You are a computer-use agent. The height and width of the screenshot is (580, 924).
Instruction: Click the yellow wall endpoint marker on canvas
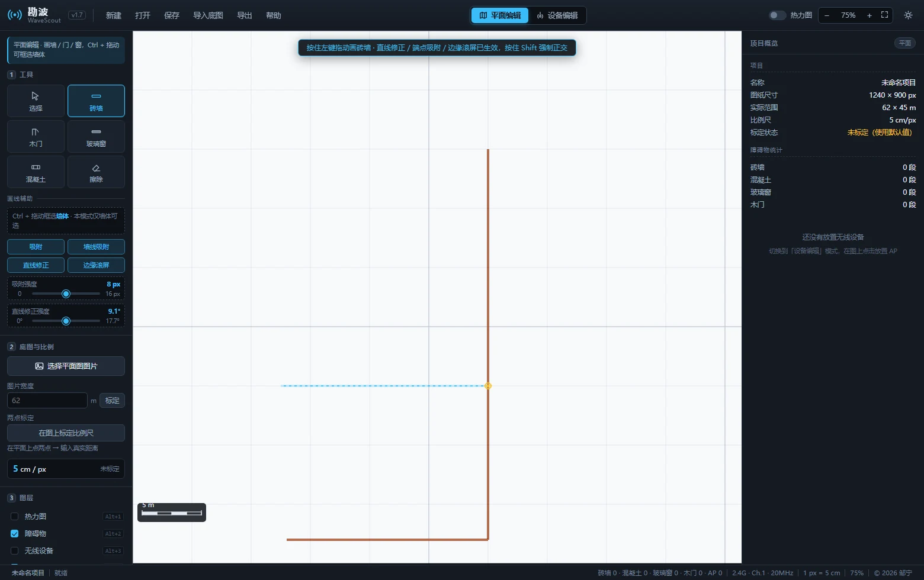click(x=488, y=386)
